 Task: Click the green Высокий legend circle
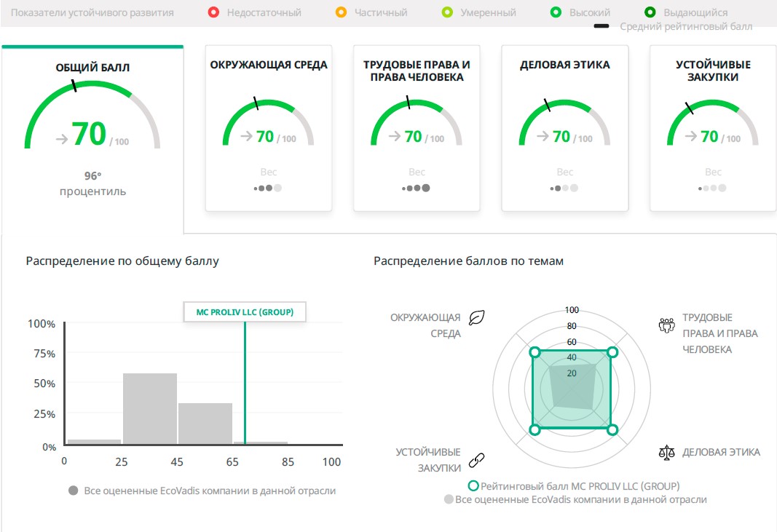(x=555, y=12)
